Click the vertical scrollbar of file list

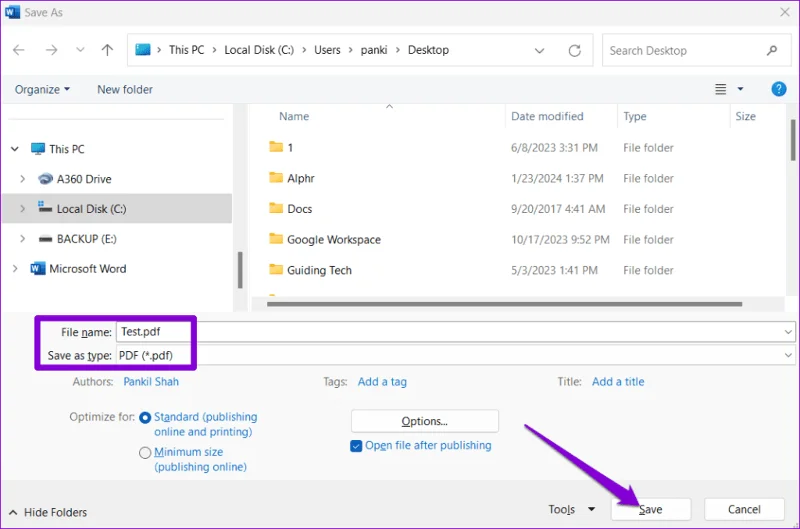coord(793,140)
